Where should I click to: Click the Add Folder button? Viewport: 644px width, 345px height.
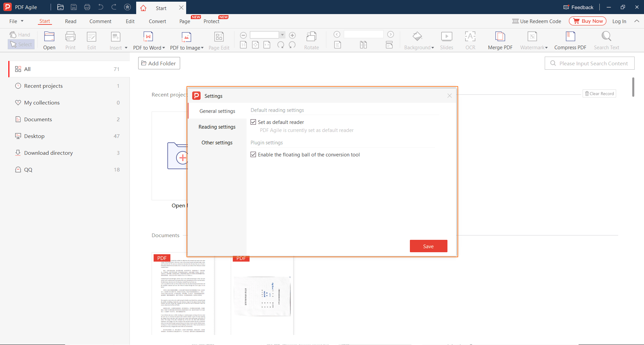point(159,63)
